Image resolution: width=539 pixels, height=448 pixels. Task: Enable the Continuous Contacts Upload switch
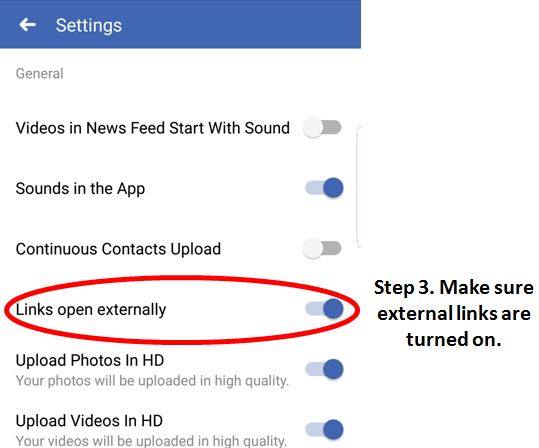pyautogui.click(x=322, y=249)
